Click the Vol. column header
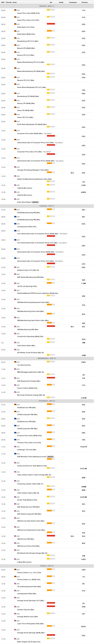This screenshot has height=644, width=94. (x=51, y=2)
